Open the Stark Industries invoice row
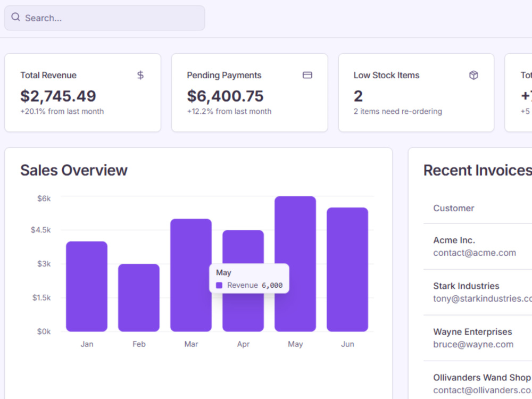The image size is (532, 399). [478, 292]
